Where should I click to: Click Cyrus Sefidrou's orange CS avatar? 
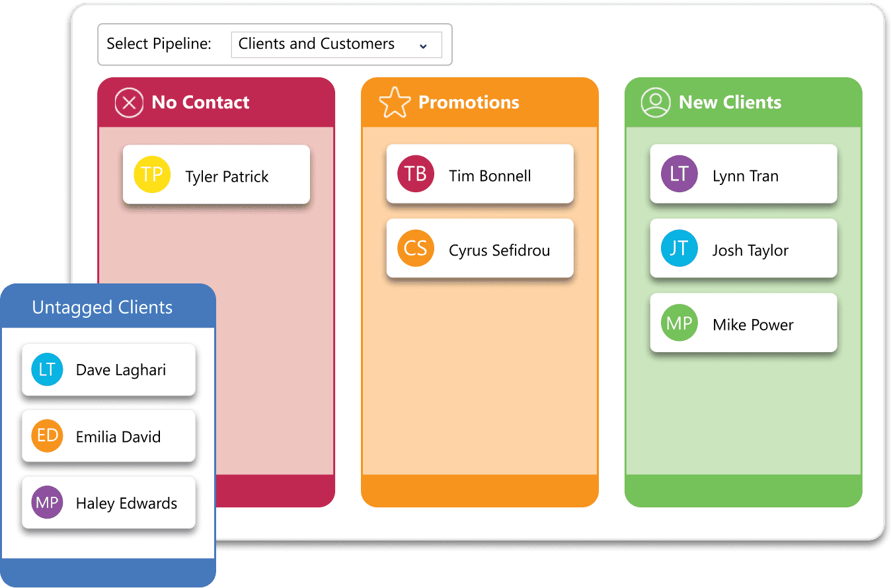click(x=416, y=248)
